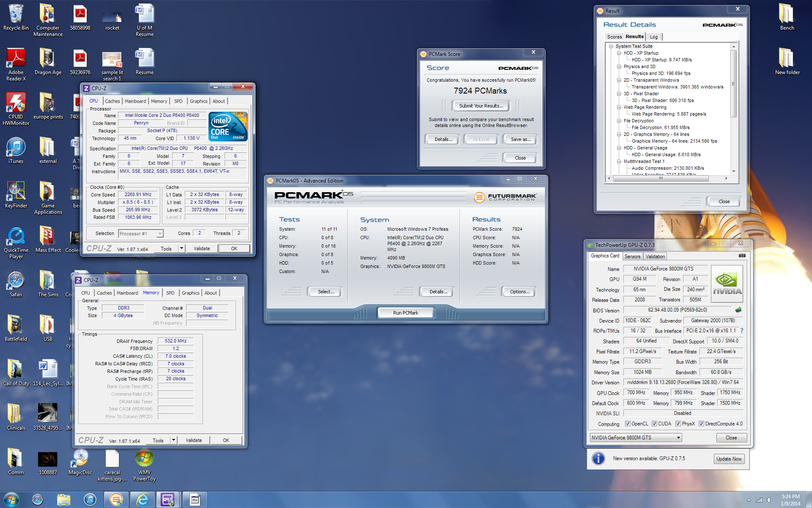Toggle PhysX checkbox in GPU-Z
The height and width of the screenshot is (508, 812).
[678, 424]
